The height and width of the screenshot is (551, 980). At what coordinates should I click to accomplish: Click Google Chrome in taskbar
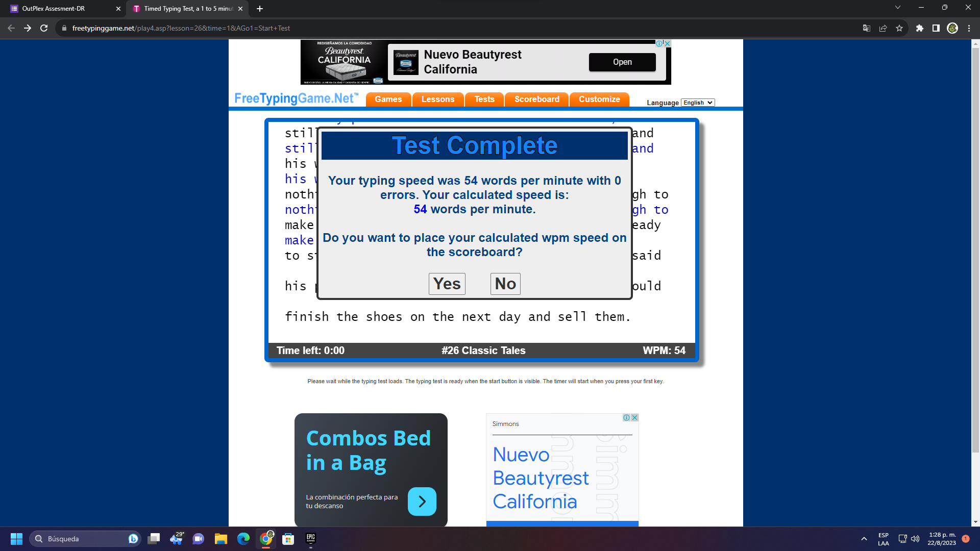pyautogui.click(x=266, y=539)
